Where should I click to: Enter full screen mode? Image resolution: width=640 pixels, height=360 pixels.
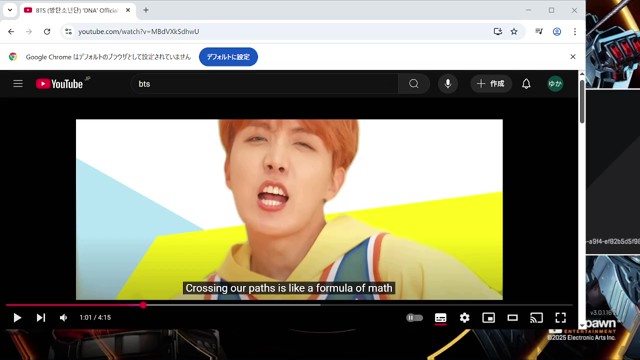coord(560,318)
